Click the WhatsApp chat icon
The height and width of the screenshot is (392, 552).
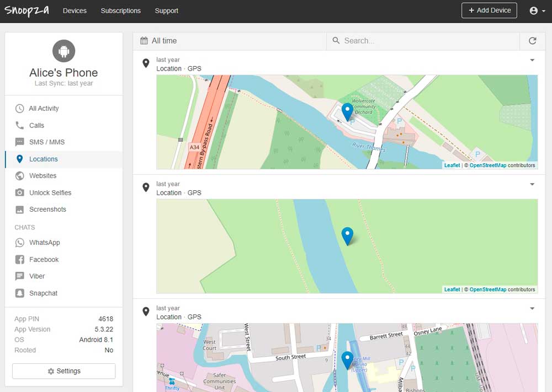click(20, 243)
